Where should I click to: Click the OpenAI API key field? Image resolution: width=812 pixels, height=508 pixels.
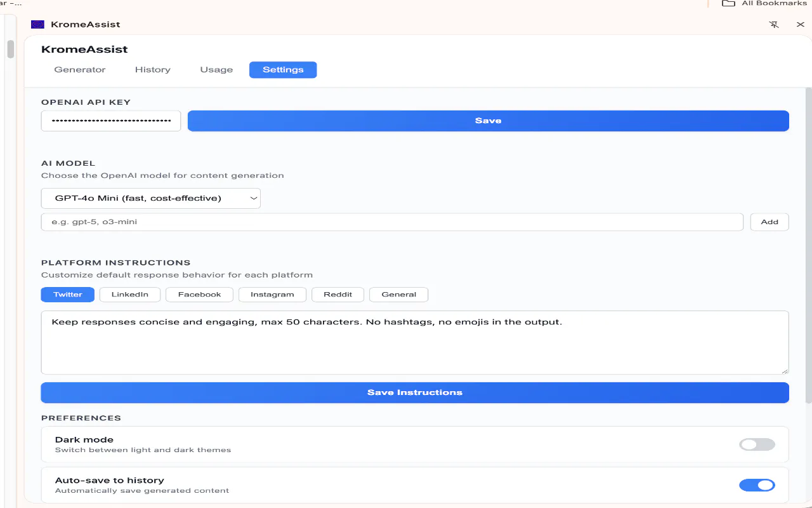point(111,121)
